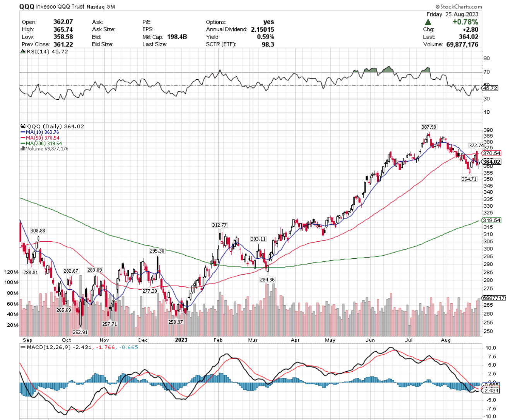Select the bold QQQ ticker in the title
Viewport: 506px width, 420px height.
[x=27, y=7]
